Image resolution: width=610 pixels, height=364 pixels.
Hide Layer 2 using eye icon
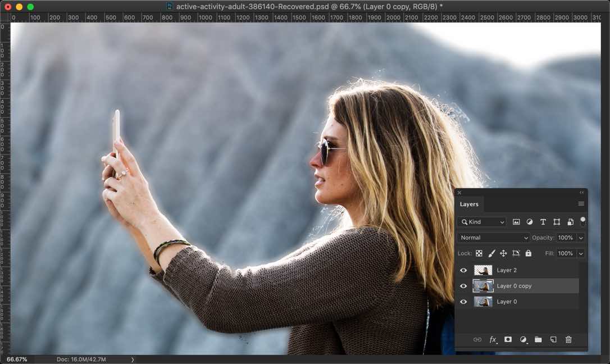click(463, 270)
